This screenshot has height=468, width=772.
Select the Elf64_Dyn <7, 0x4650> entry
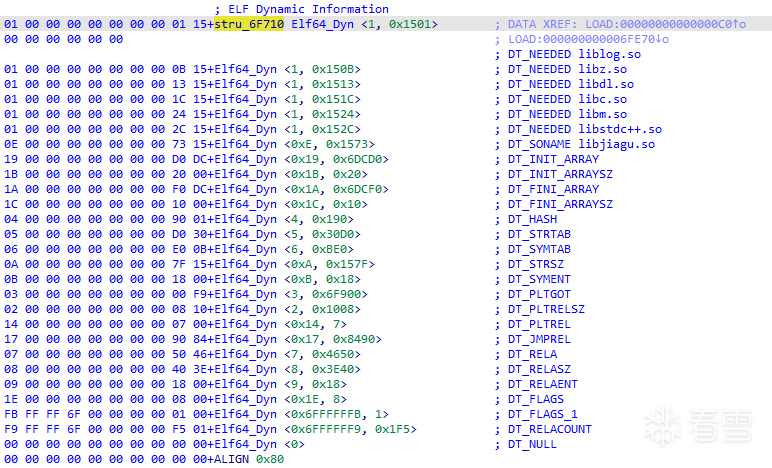coord(288,354)
